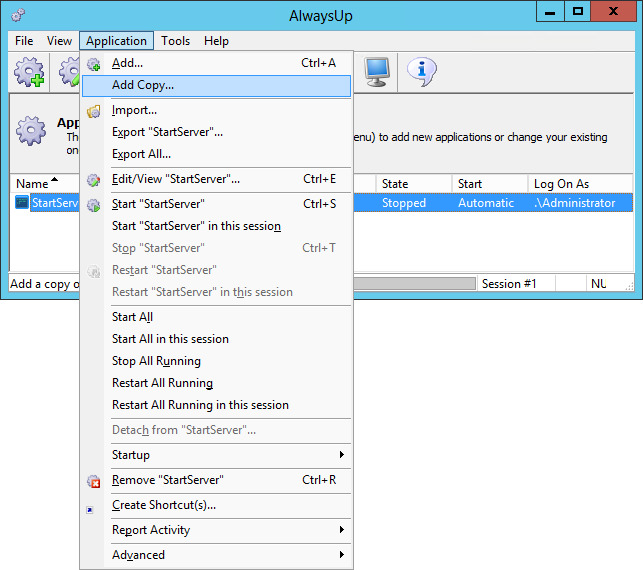
Task: Click the StartServer row application icon
Action: pos(22,202)
